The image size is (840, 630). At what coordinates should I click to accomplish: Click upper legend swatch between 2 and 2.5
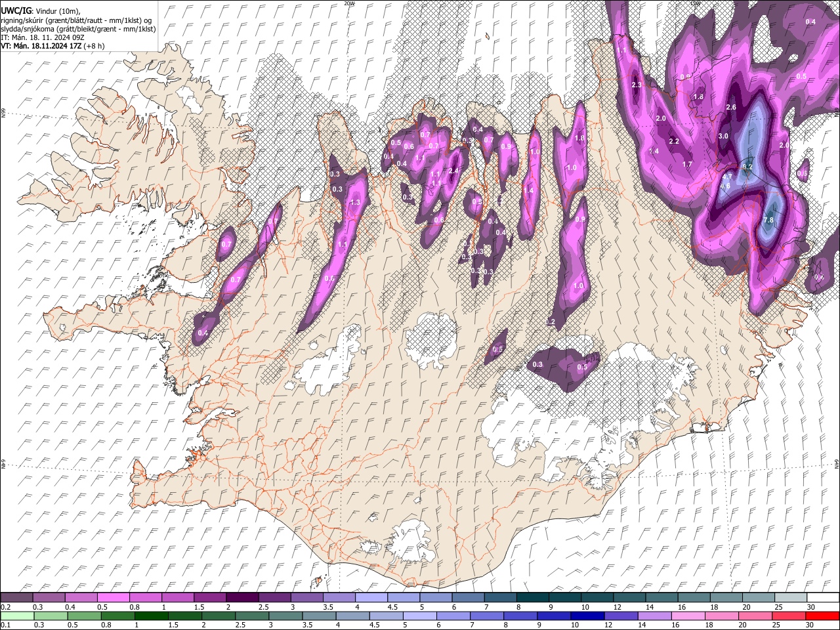click(242, 597)
